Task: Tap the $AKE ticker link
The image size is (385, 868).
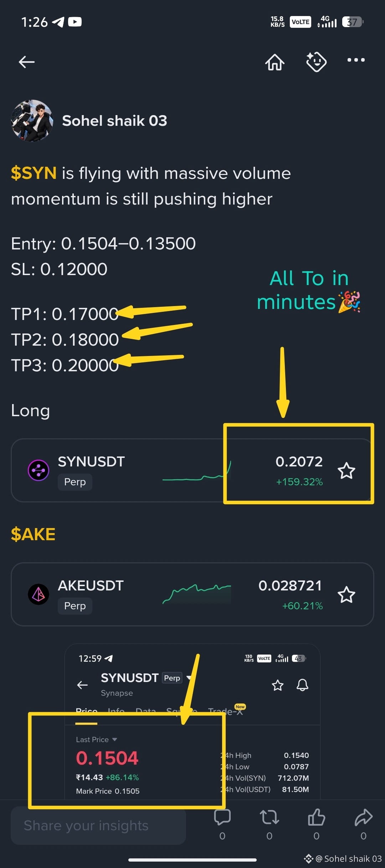Action: tap(33, 534)
